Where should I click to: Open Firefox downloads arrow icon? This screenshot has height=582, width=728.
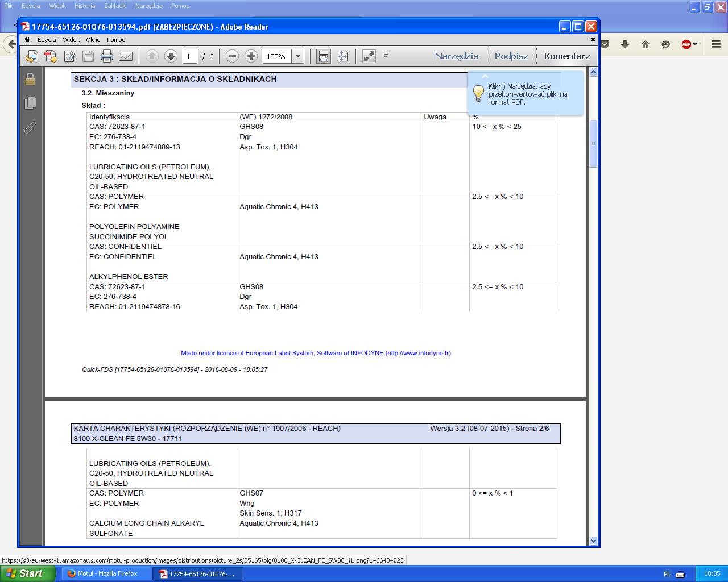pyautogui.click(x=625, y=44)
